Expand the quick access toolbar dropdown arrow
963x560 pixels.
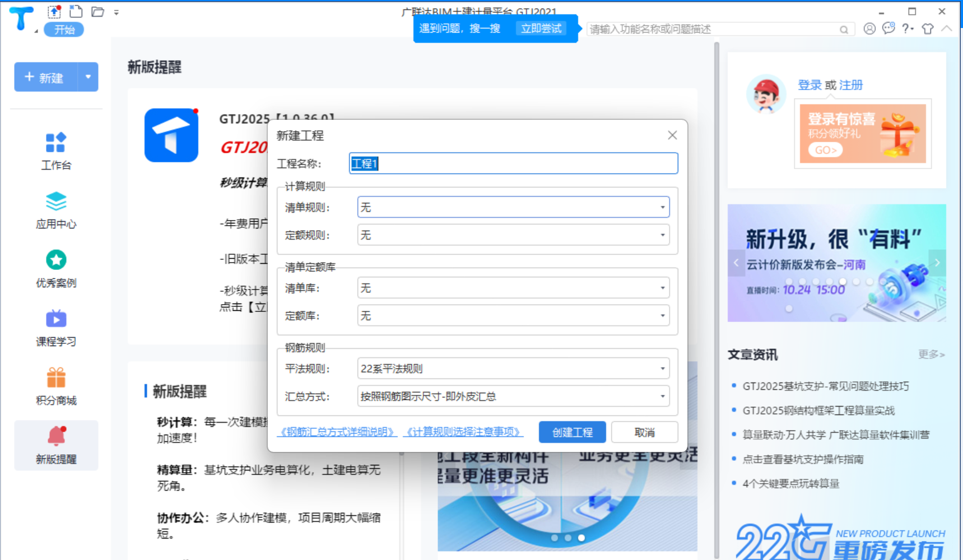click(x=116, y=12)
